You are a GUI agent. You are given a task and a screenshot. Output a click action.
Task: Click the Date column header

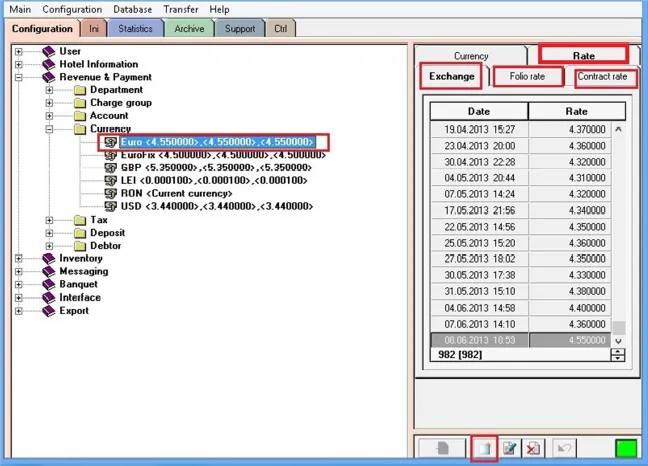[479, 112]
